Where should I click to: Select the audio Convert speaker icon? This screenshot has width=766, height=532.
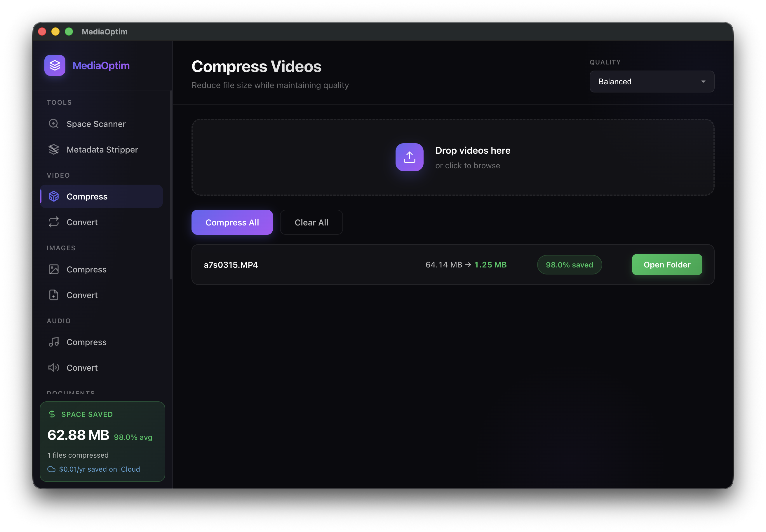click(x=54, y=368)
